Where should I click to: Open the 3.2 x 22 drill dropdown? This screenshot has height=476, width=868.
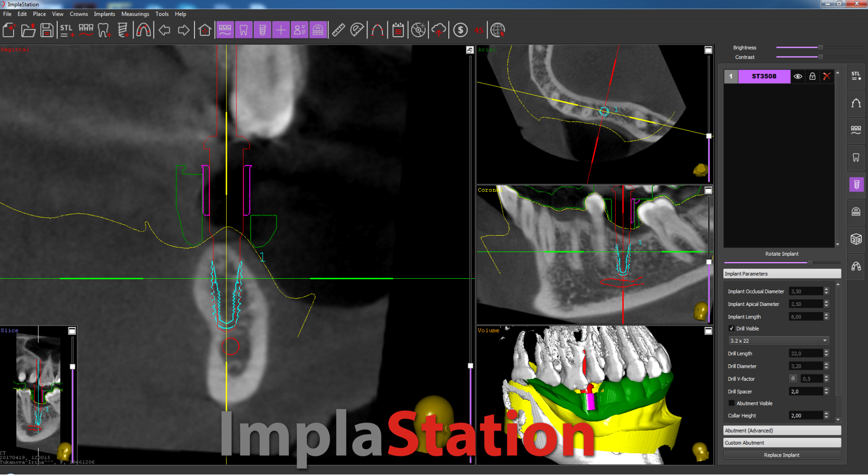(779, 341)
